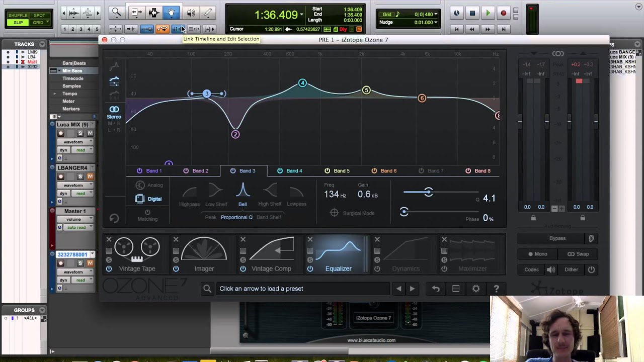
Task: Click Ozone undo history arrow icon
Action: pos(436,289)
